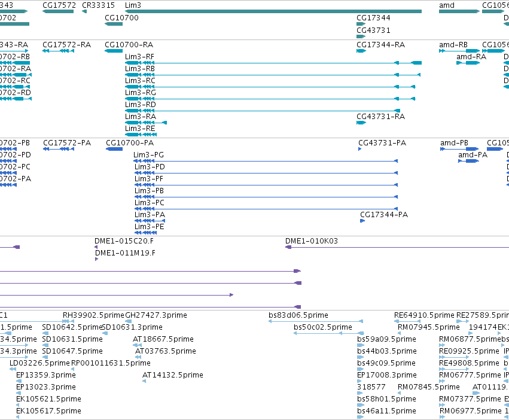Viewport: 509px width, 420px height.
Task: Click transcript amd-RB
Action: point(453,44)
